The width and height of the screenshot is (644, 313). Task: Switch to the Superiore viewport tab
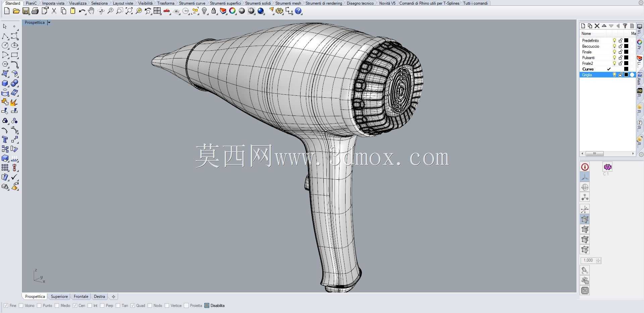[59, 297]
